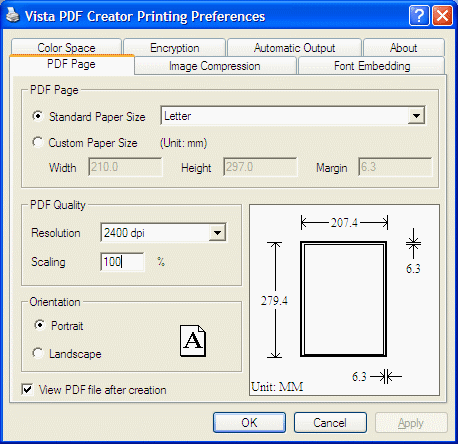
Task: Click the OK button
Action: (x=249, y=423)
